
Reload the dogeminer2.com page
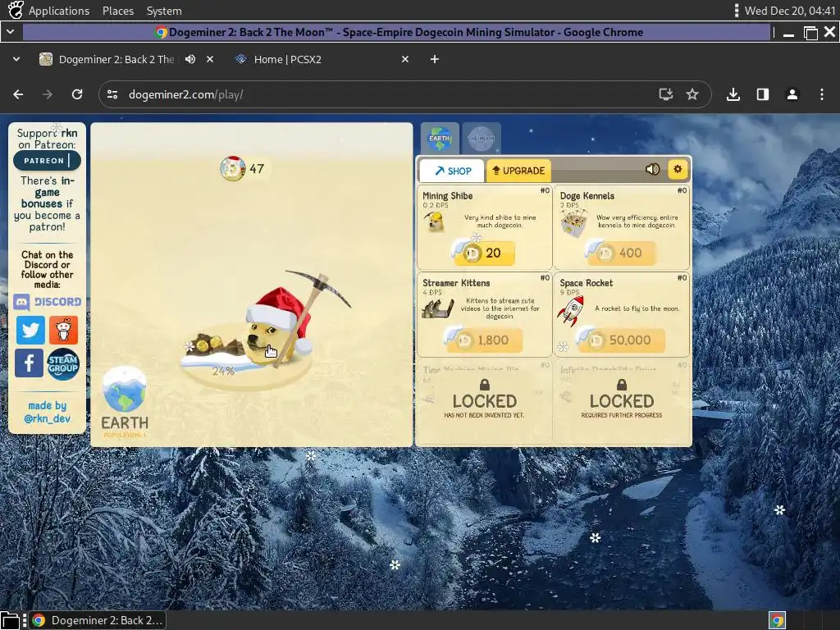coord(77,94)
